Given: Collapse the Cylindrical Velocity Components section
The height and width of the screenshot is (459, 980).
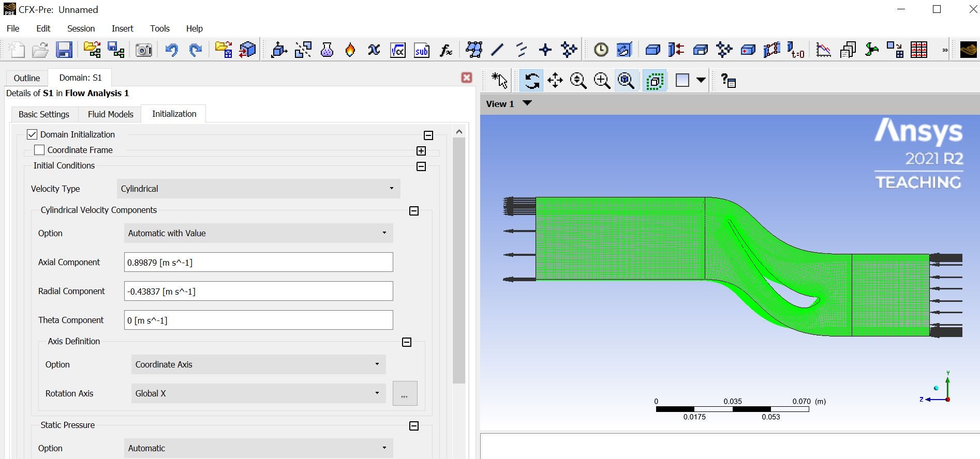Looking at the screenshot, I should point(414,211).
